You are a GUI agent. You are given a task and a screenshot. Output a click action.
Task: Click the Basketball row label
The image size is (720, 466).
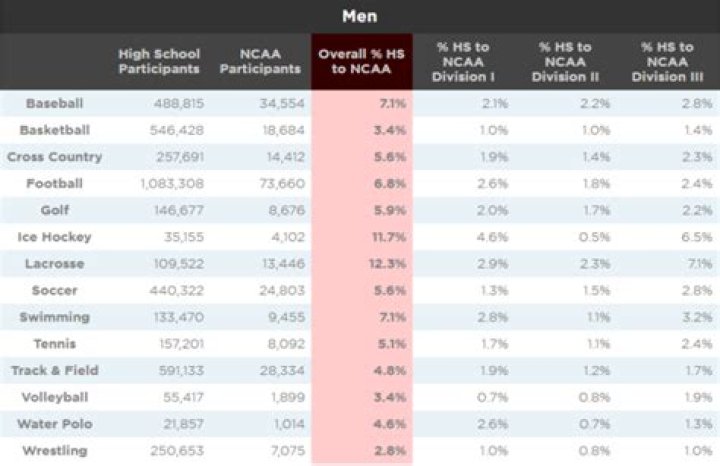tap(54, 130)
